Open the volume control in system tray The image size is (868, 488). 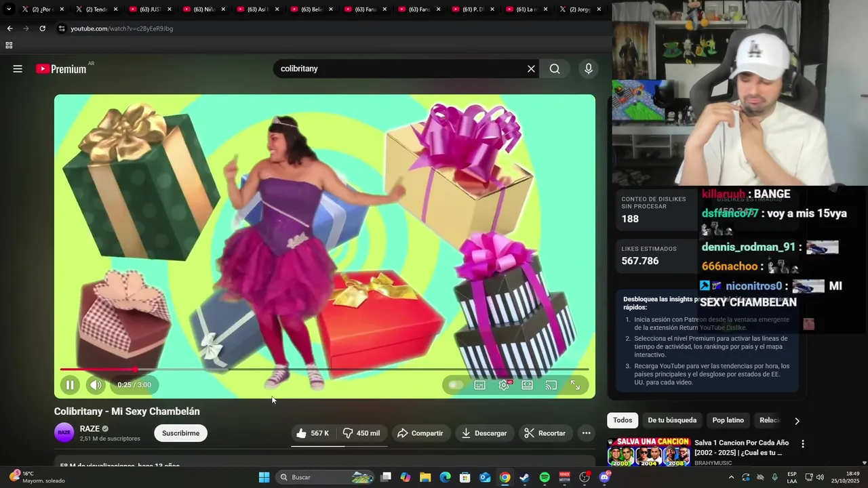point(819,477)
